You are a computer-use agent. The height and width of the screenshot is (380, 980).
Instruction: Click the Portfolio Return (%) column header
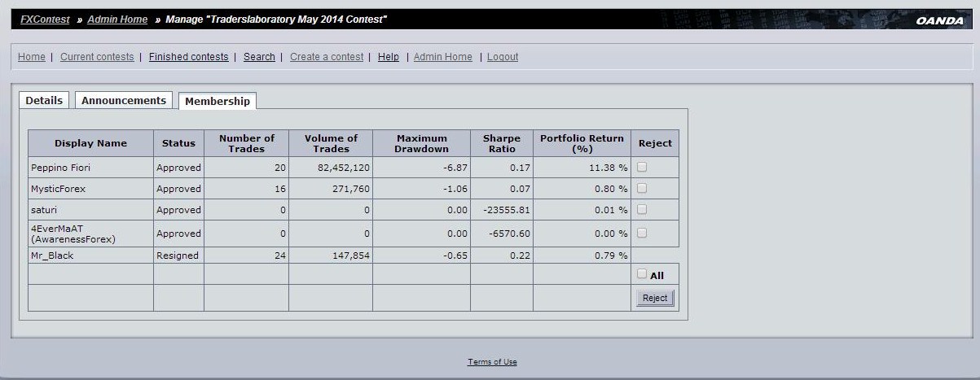pos(582,143)
